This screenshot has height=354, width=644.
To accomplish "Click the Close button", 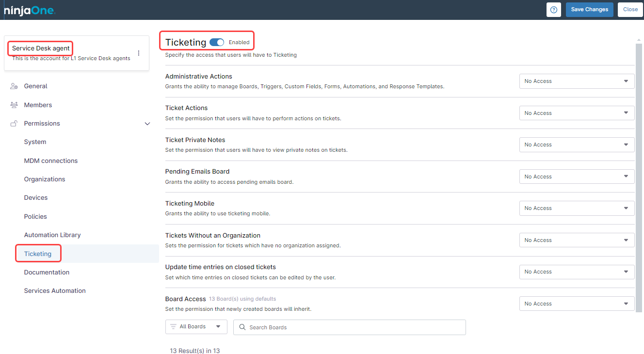I will click(x=630, y=9).
